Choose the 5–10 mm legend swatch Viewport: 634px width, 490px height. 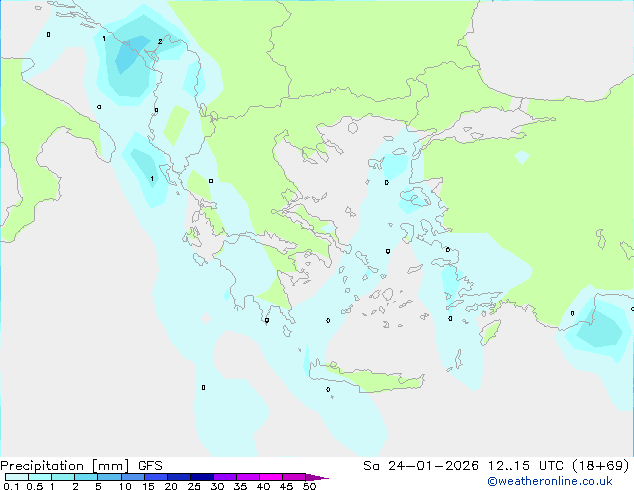[x=109, y=477]
